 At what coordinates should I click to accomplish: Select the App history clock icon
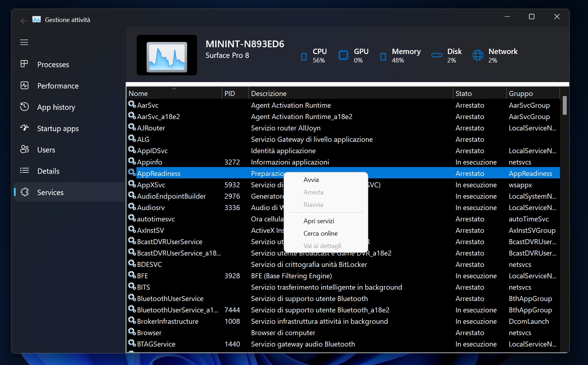[x=24, y=107]
